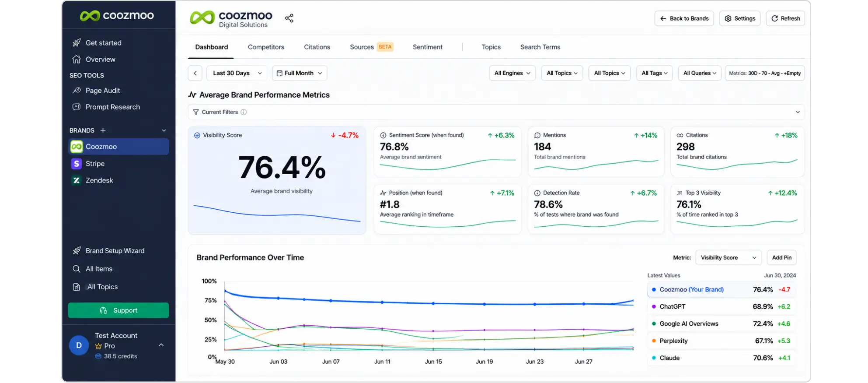Click the Zendesk brand icon
Viewport: 868px width, 383px height.
[77, 180]
